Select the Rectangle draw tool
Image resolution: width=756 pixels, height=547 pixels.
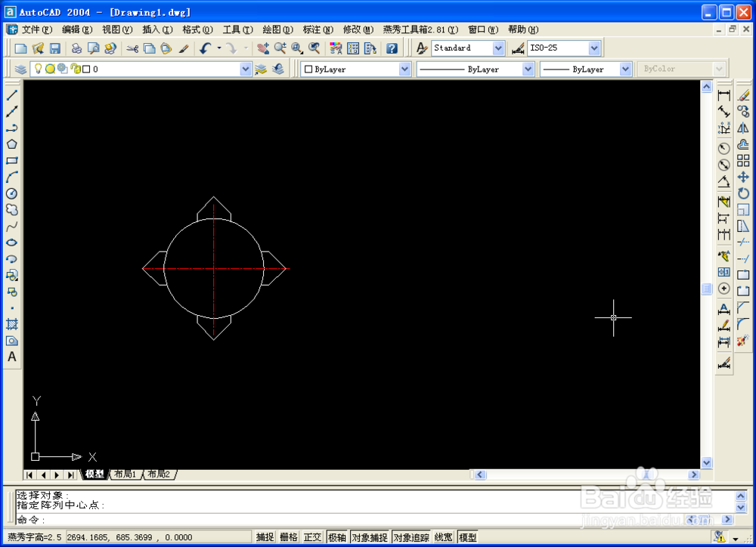pyautogui.click(x=12, y=160)
